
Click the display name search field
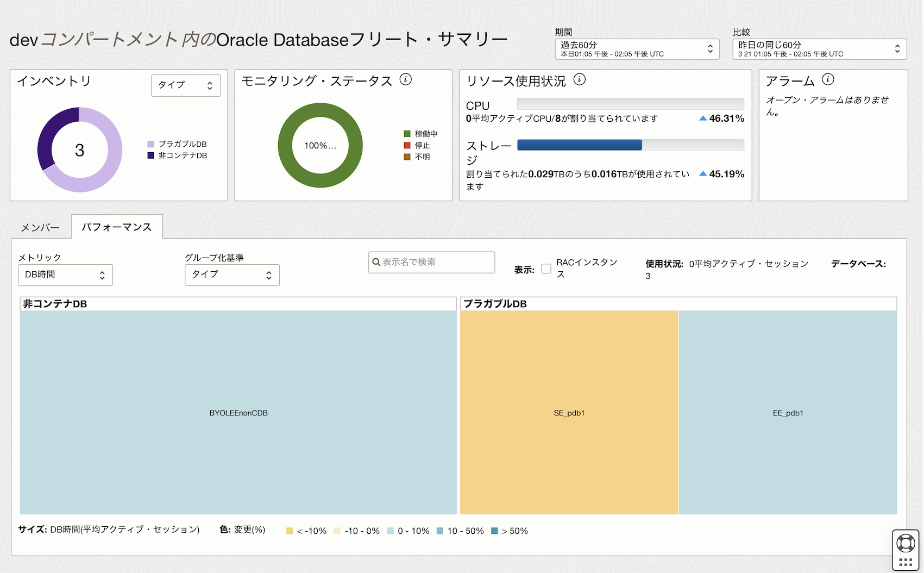432,262
